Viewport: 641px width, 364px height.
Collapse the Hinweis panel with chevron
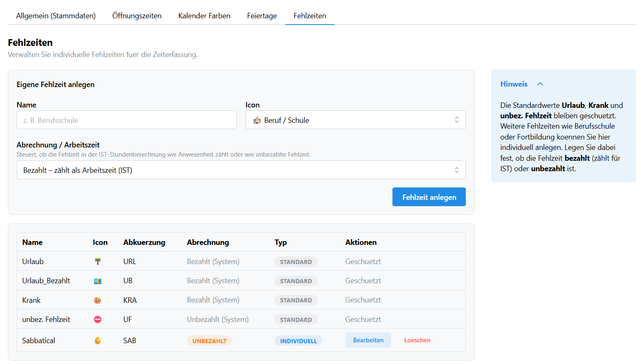coord(540,84)
